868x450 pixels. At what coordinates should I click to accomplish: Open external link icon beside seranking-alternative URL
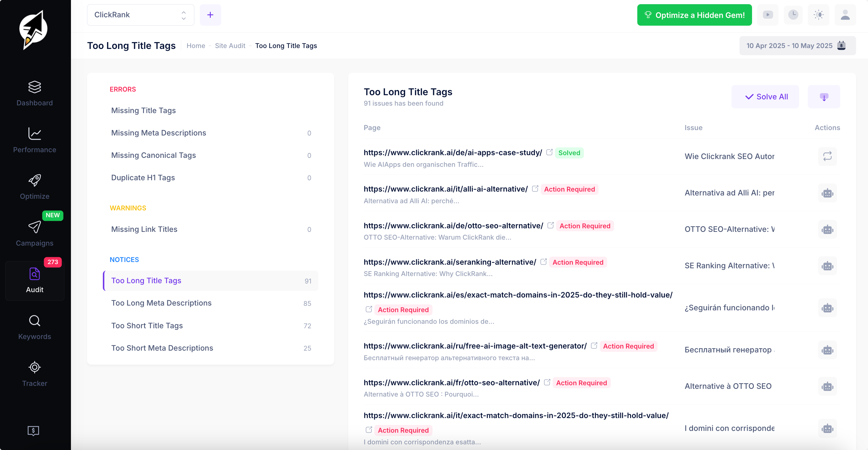(x=543, y=262)
